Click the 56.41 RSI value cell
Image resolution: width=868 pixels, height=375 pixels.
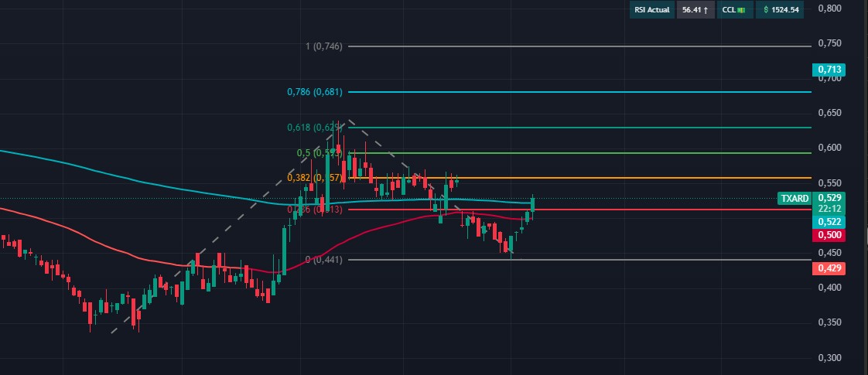[x=693, y=10]
